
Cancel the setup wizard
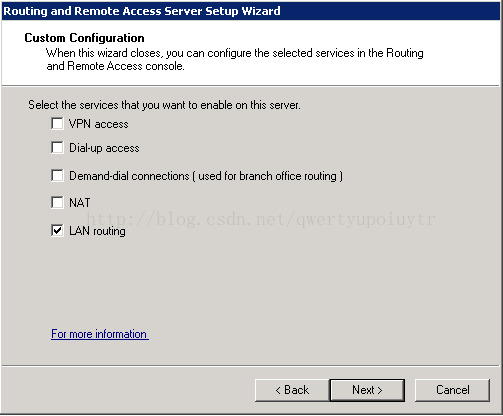[452, 390]
